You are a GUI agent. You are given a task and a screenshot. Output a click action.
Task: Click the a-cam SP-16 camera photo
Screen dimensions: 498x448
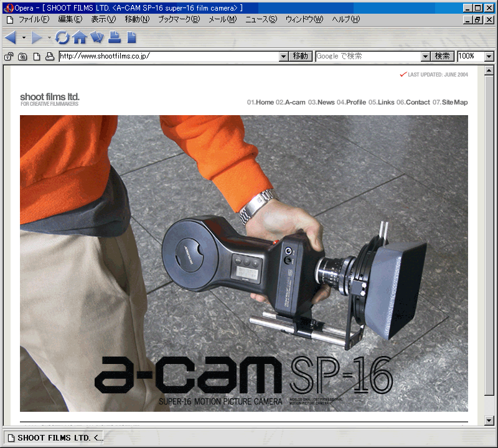(244, 263)
